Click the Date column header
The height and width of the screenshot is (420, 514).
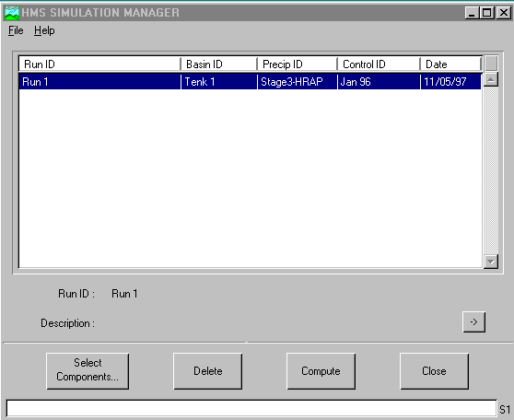[451, 64]
